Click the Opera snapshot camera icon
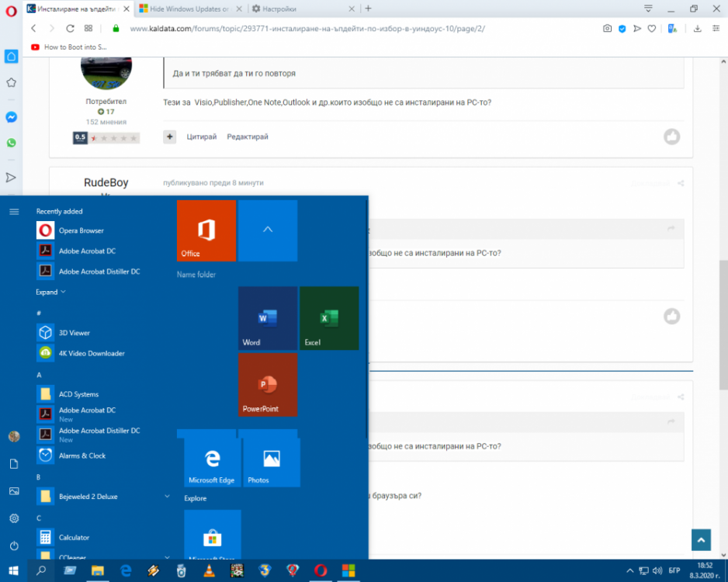The height and width of the screenshot is (582, 728). point(607,29)
